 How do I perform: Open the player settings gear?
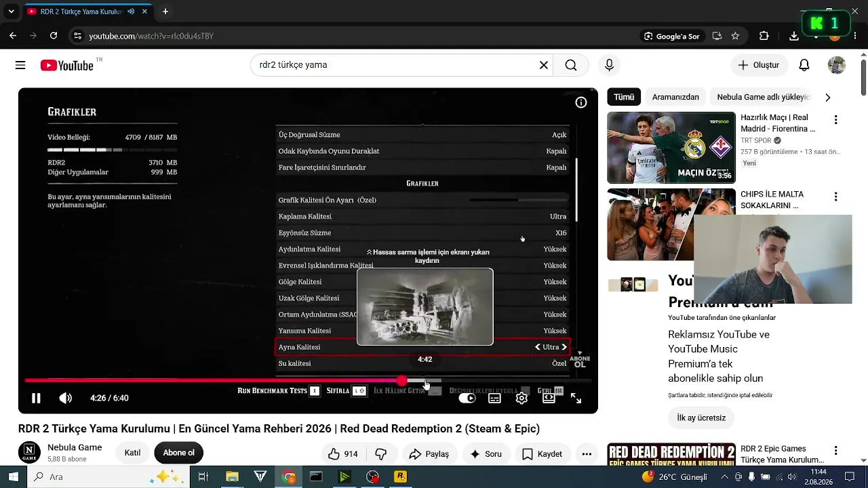(521, 399)
